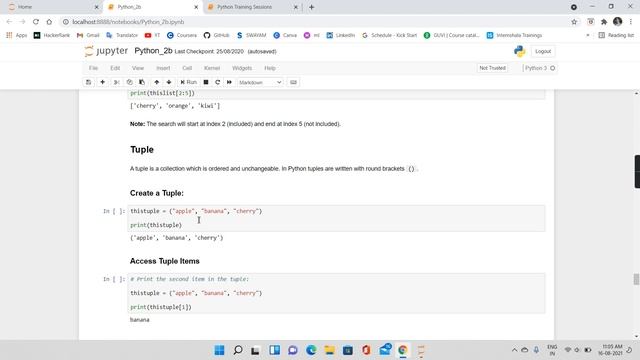
Task: Open File Explorer from taskbar
Action: pyautogui.click(x=329, y=350)
